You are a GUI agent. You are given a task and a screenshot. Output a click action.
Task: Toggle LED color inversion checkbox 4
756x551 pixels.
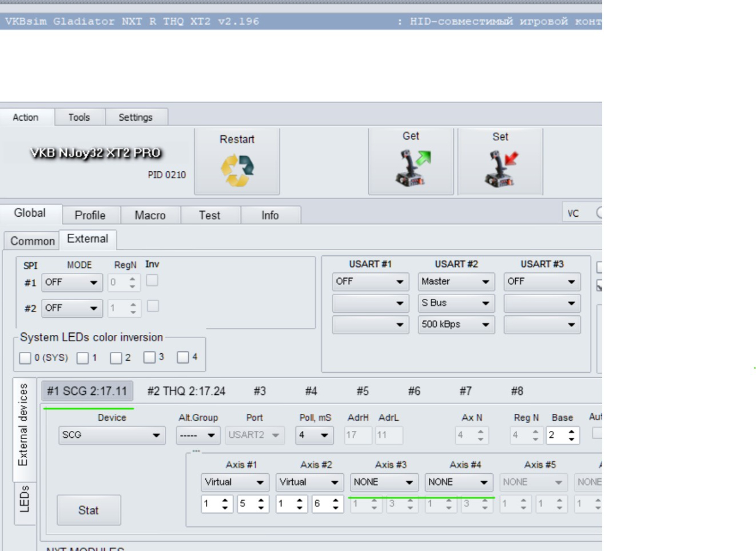point(183,358)
